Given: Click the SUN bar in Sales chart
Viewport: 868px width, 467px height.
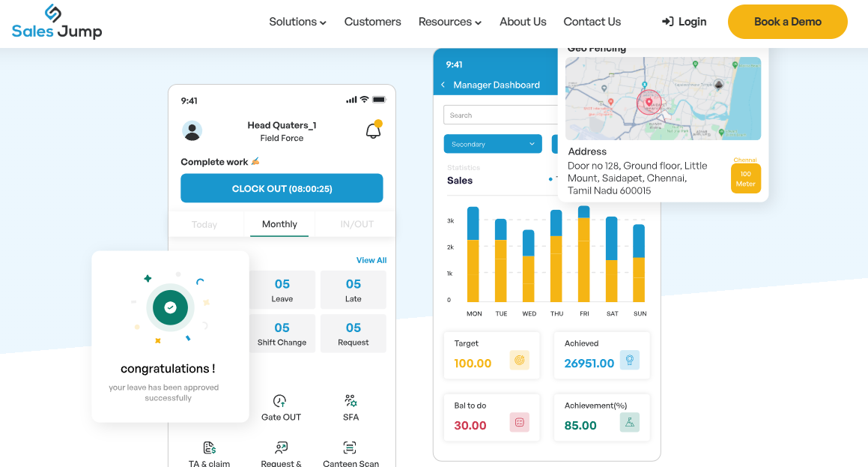Looking at the screenshot, I should point(639,263).
